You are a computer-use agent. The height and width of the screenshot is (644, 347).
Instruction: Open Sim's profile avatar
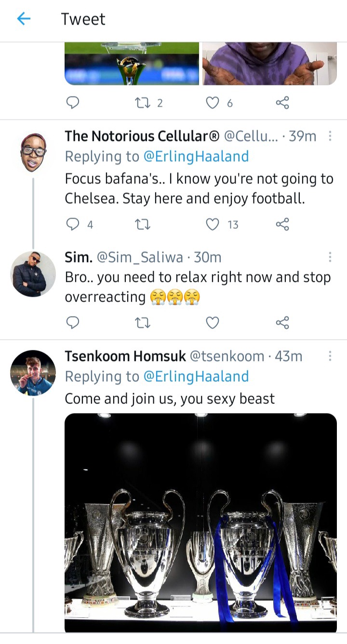(33, 274)
